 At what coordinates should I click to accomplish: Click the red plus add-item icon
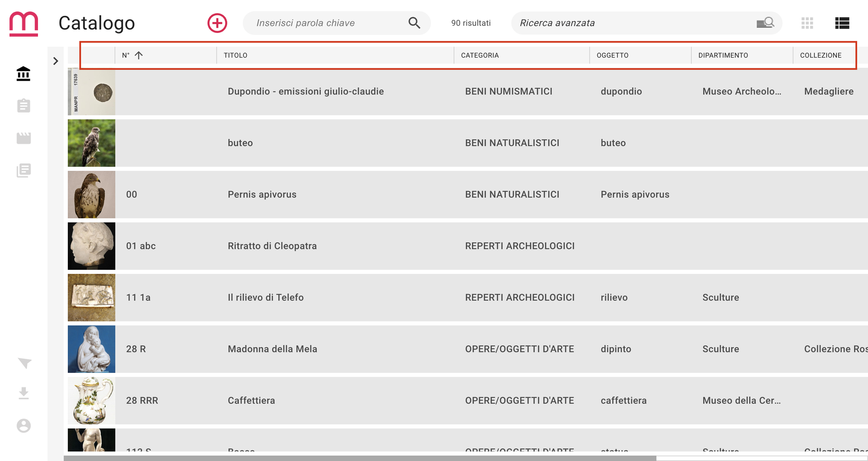(x=217, y=23)
